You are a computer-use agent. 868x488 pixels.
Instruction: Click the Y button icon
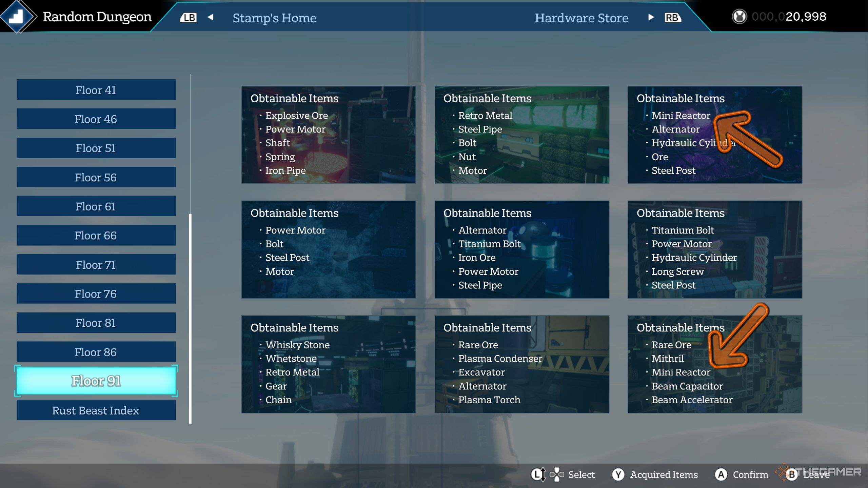tap(618, 474)
